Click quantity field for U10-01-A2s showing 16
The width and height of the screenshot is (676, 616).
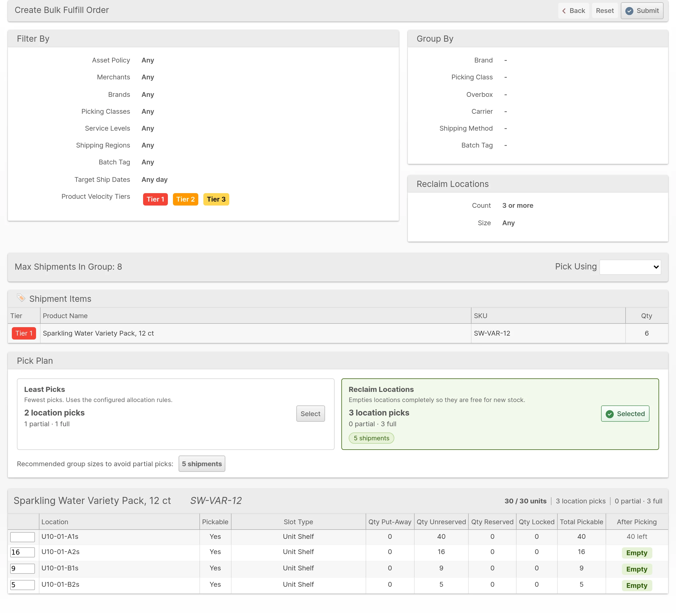(23, 552)
